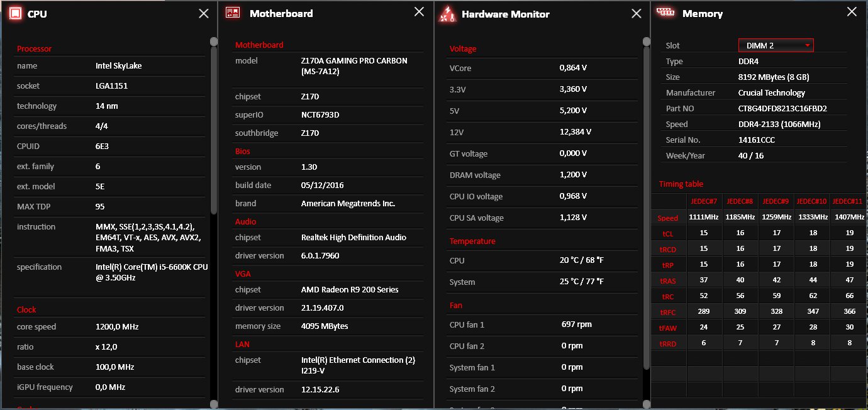Open the DIMM 2 slot dropdown
Image resolution: width=868 pixels, height=410 pixels.
[776, 45]
